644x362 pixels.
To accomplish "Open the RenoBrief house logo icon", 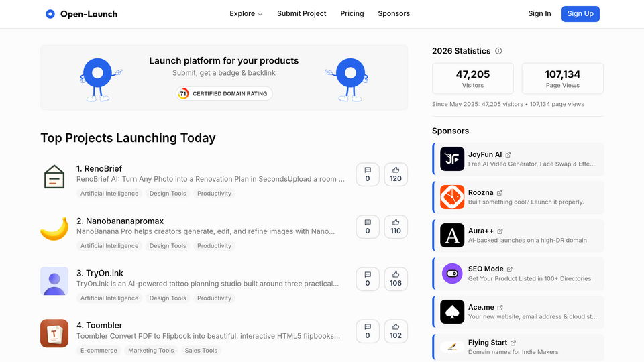I will (x=54, y=176).
